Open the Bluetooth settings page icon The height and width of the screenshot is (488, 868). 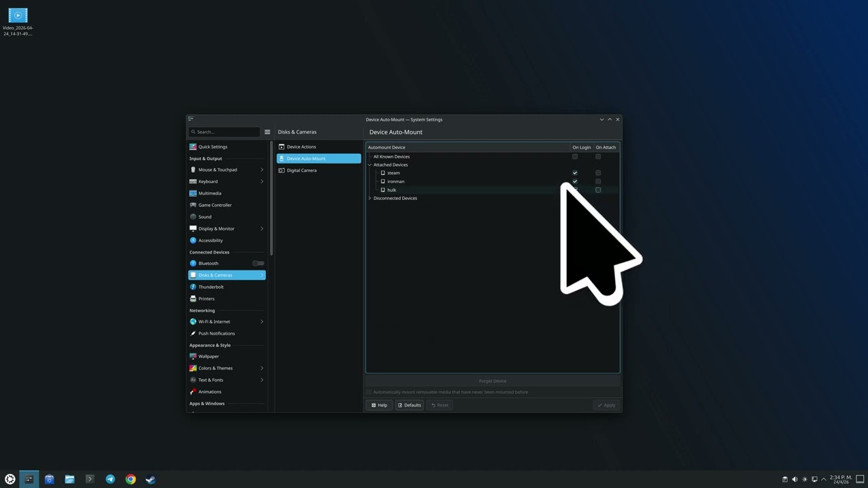point(193,263)
